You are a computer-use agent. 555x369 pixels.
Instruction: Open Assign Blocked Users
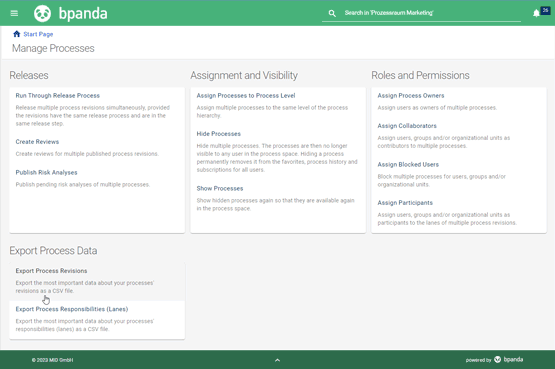(408, 165)
